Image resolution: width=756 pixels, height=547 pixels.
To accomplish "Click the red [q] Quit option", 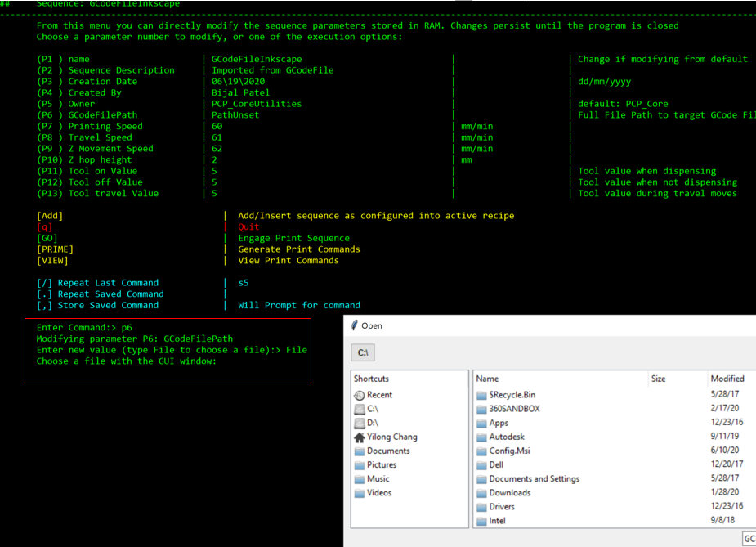I will (44, 226).
